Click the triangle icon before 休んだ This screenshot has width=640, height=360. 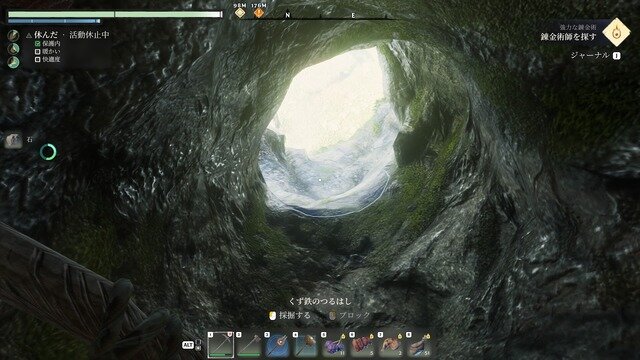[x=29, y=36]
